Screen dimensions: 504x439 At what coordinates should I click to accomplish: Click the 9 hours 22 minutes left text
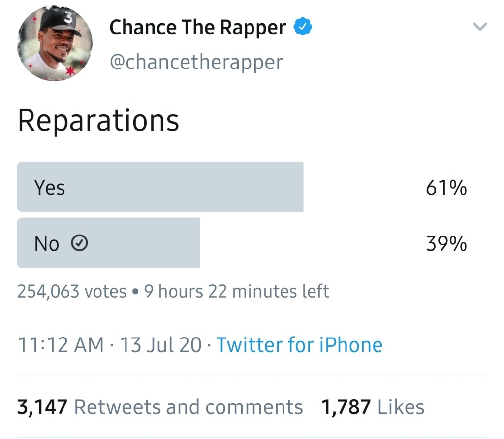[x=237, y=291]
